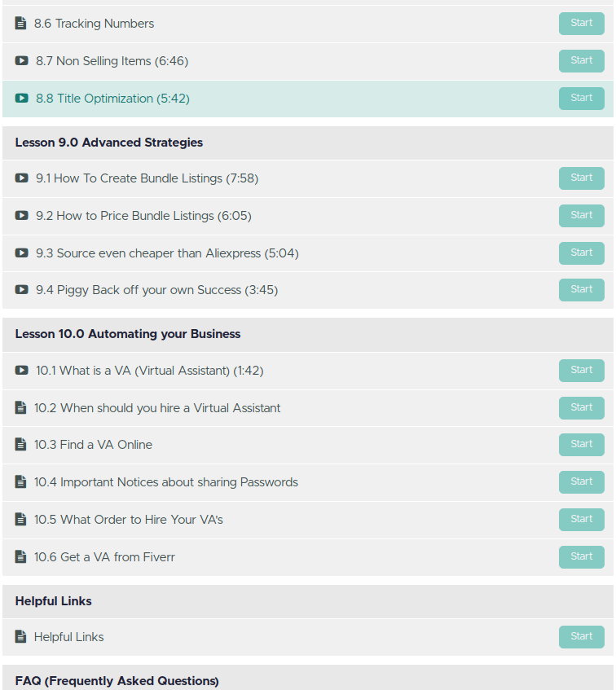Screen dimensions: 616x690
Task: Start lesson 8.6 Tracking Numbers
Action: tap(581, 24)
